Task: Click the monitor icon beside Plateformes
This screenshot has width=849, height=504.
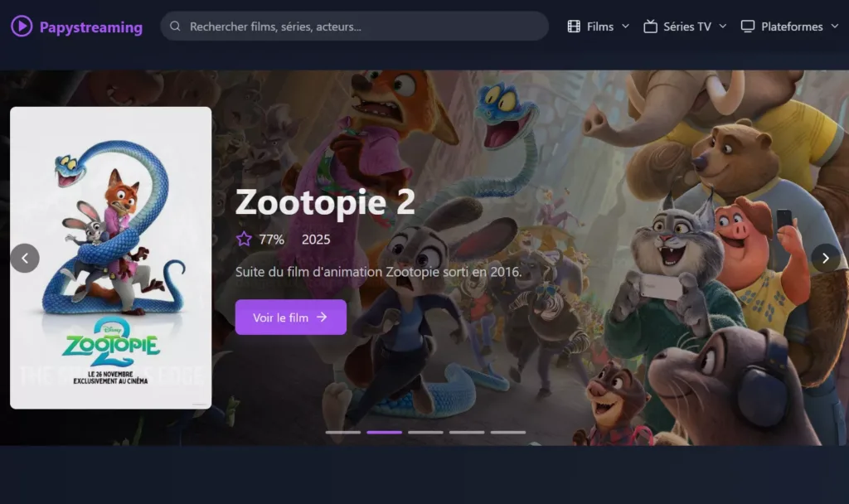Action: pyautogui.click(x=749, y=26)
